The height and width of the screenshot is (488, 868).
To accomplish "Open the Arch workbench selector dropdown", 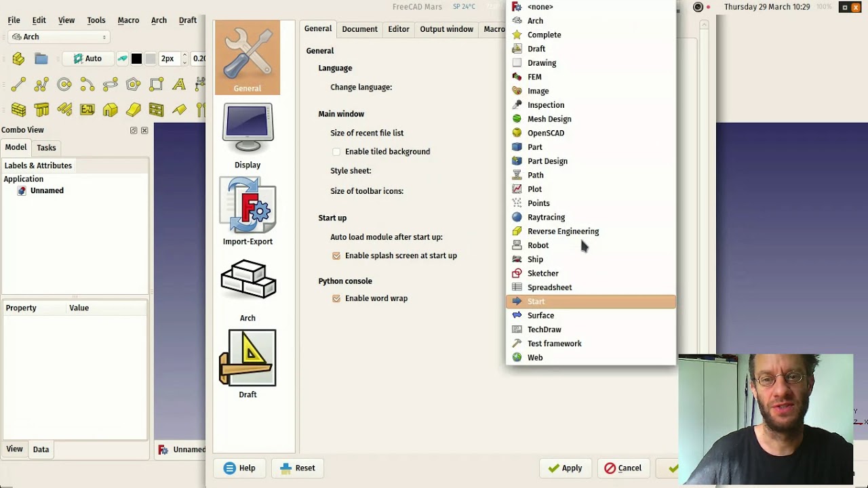I will 59,37.
